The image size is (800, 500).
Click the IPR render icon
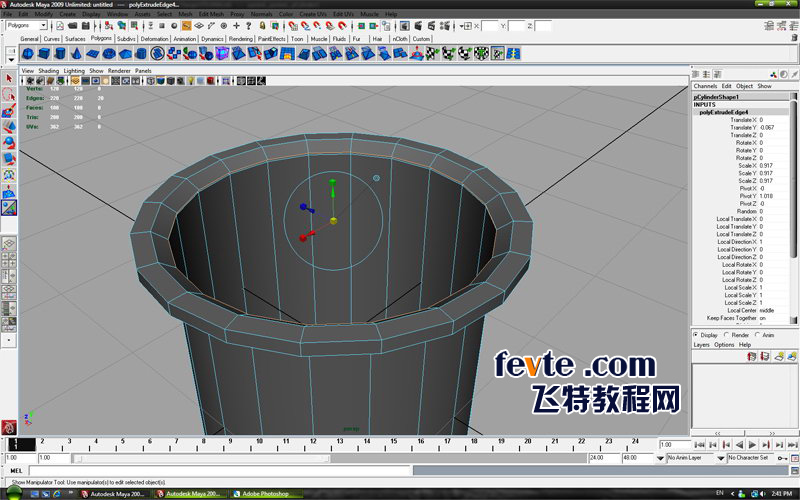tap(432, 26)
